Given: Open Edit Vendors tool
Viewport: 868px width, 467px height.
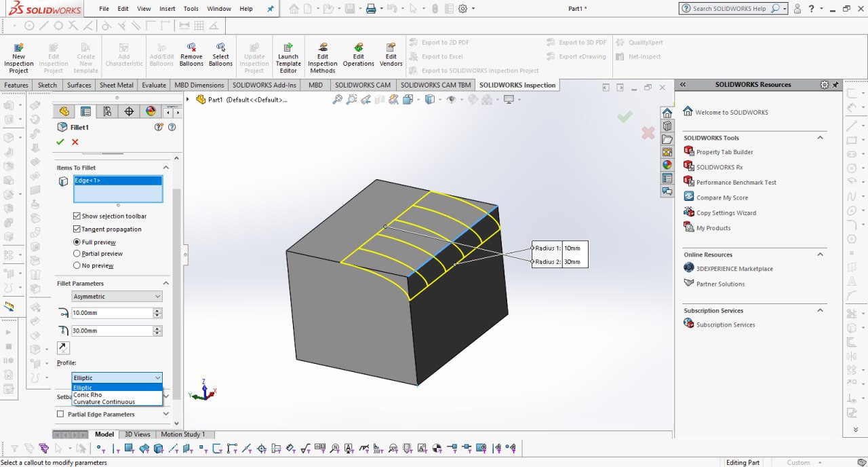Looking at the screenshot, I should tap(391, 55).
